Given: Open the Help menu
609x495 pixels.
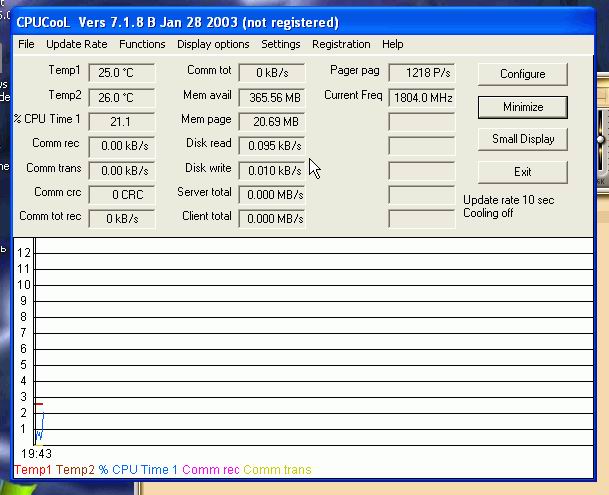Looking at the screenshot, I should [392, 44].
